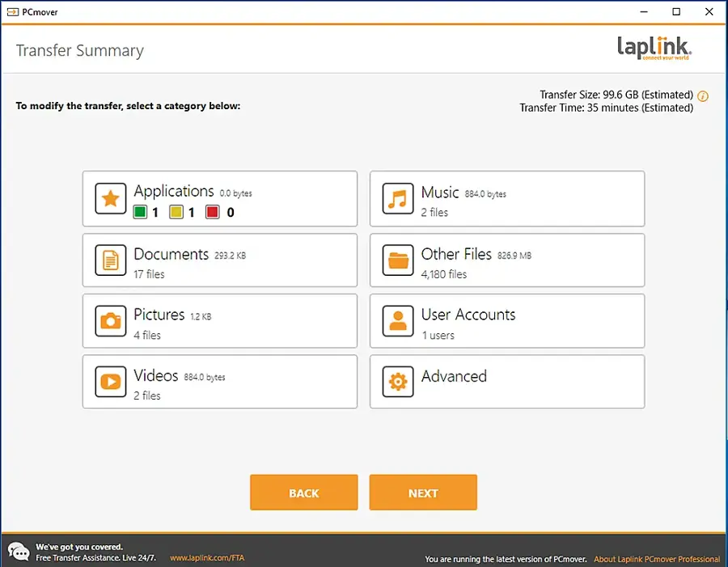
Task: Click the Documents page icon
Action: tap(111, 260)
